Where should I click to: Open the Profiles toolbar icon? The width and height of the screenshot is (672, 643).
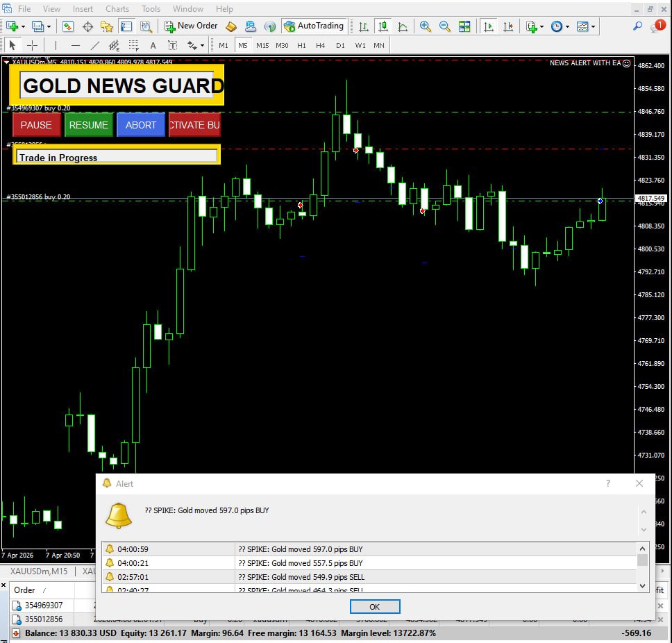point(37,26)
